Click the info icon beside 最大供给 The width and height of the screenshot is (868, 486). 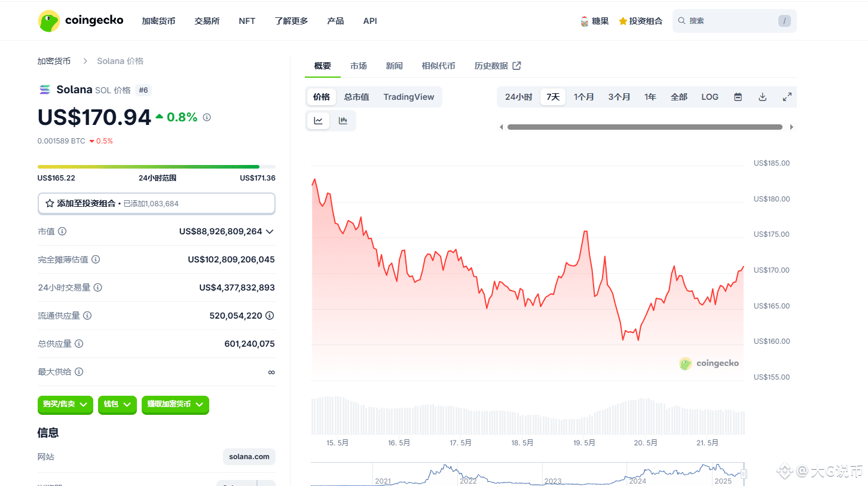pos(79,372)
